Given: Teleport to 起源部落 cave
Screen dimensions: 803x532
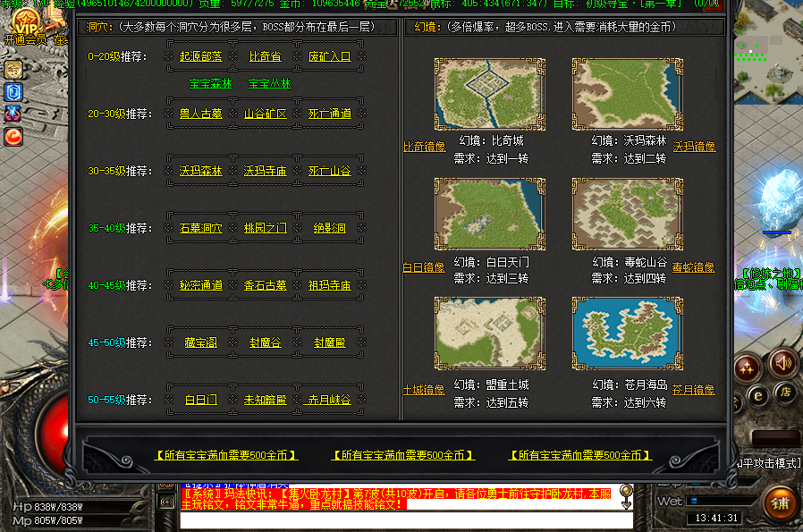Looking at the screenshot, I should [x=200, y=56].
